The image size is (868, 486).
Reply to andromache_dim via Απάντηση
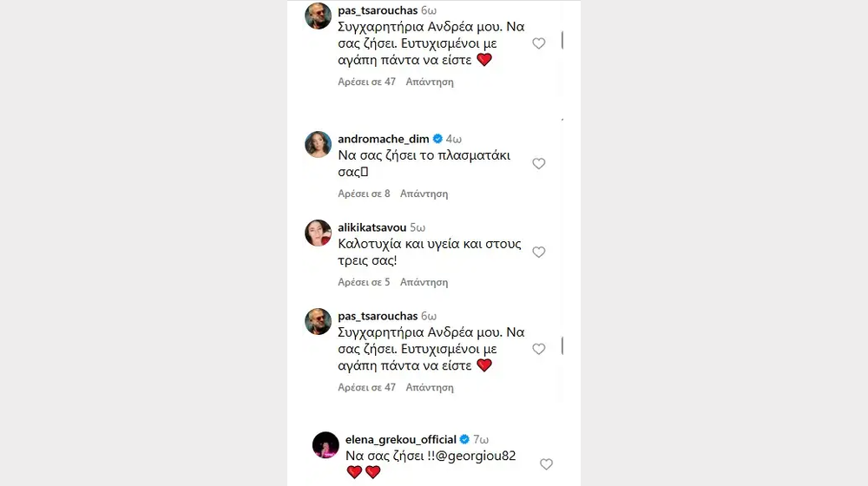(x=426, y=194)
